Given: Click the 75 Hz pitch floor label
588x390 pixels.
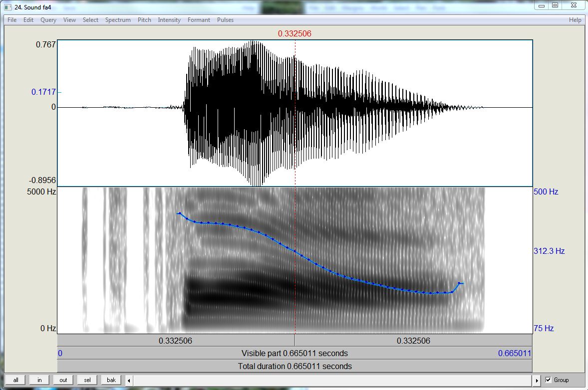Looking at the screenshot, I should click(x=544, y=328).
